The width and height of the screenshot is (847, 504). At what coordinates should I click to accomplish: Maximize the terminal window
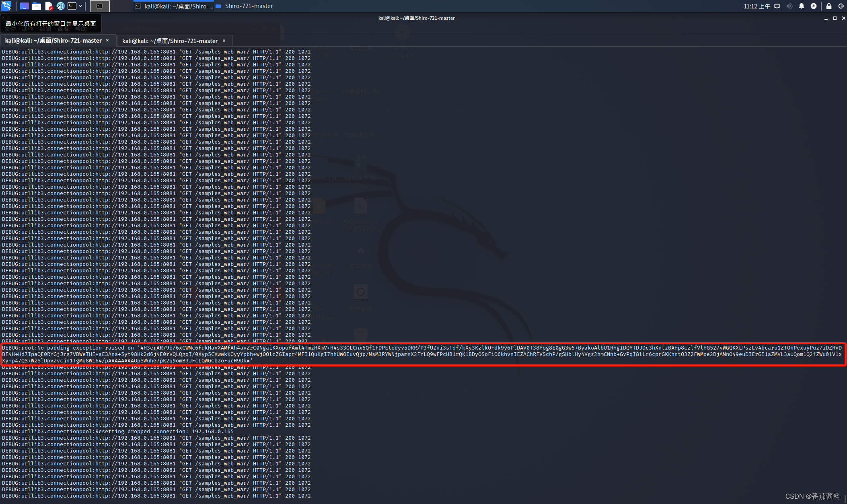[835, 18]
